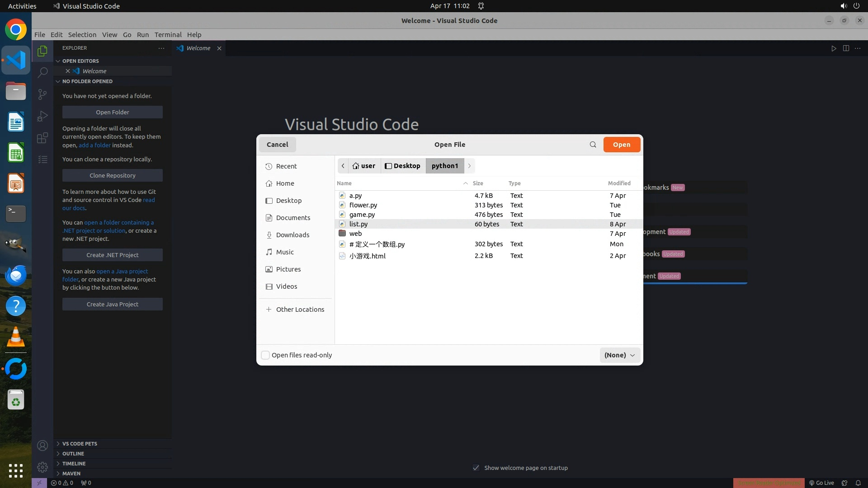This screenshot has height=488, width=868.
Task: Open the Search view in activity bar
Action: click(42, 72)
